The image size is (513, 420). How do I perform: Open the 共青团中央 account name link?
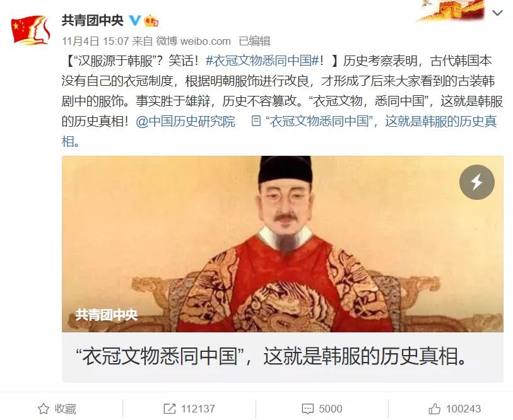[93, 21]
